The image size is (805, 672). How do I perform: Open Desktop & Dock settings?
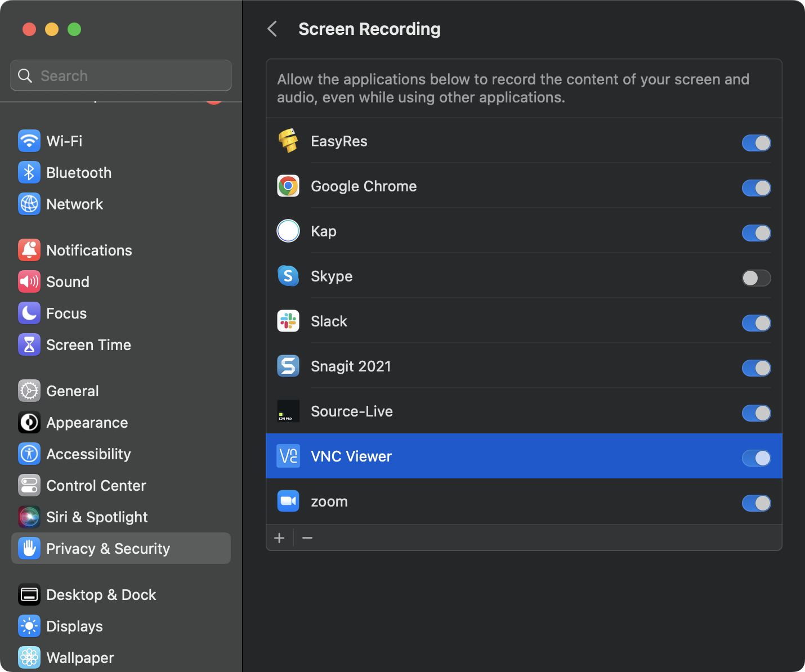tap(101, 594)
